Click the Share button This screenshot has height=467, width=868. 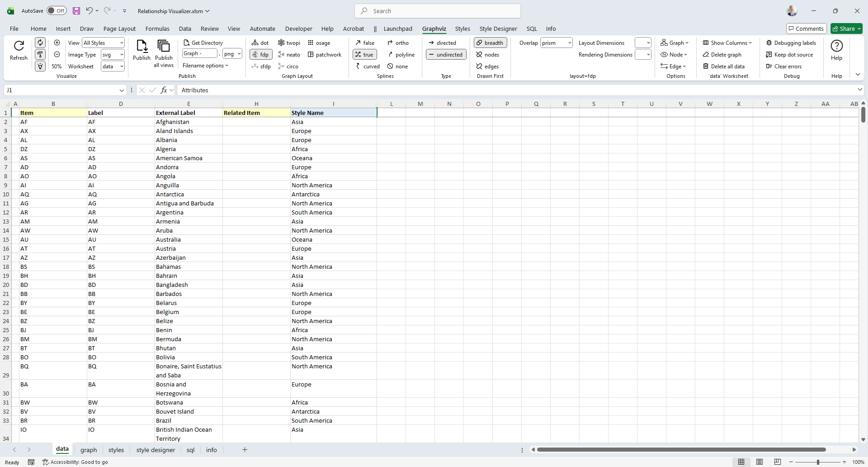pos(846,29)
